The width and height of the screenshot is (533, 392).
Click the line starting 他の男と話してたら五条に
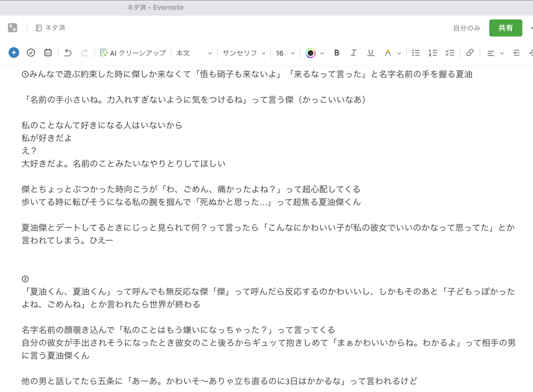(219, 381)
